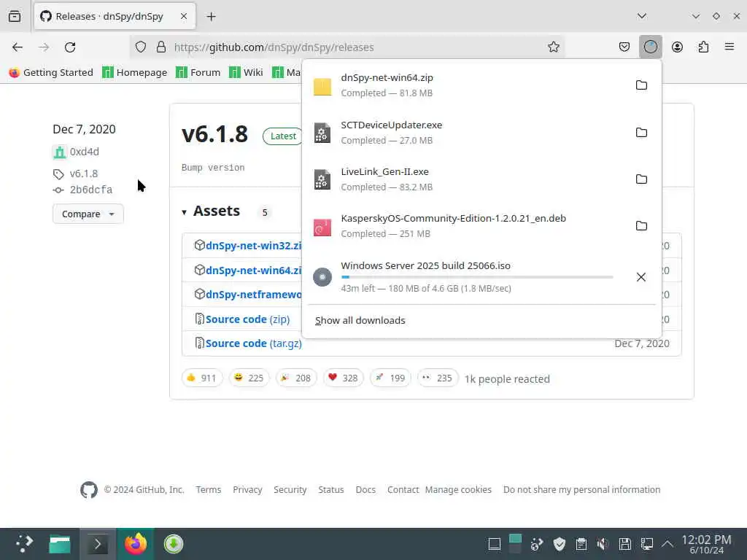The width and height of the screenshot is (747, 560).
Task: Open the application launcher in the taskbar
Action: pyautogui.click(x=24, y=544)
